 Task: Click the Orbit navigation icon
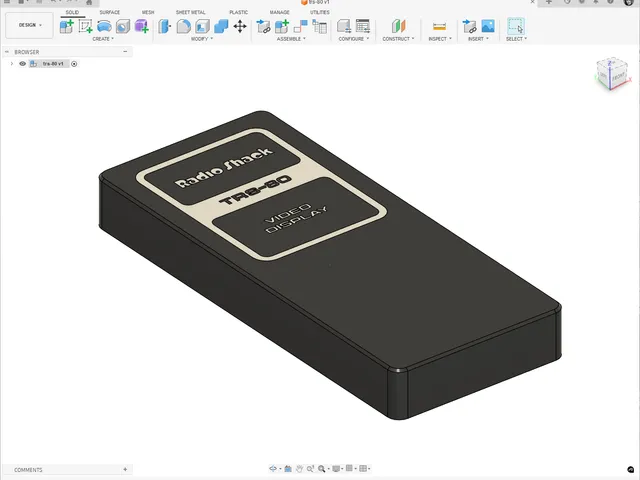(273, 469)
